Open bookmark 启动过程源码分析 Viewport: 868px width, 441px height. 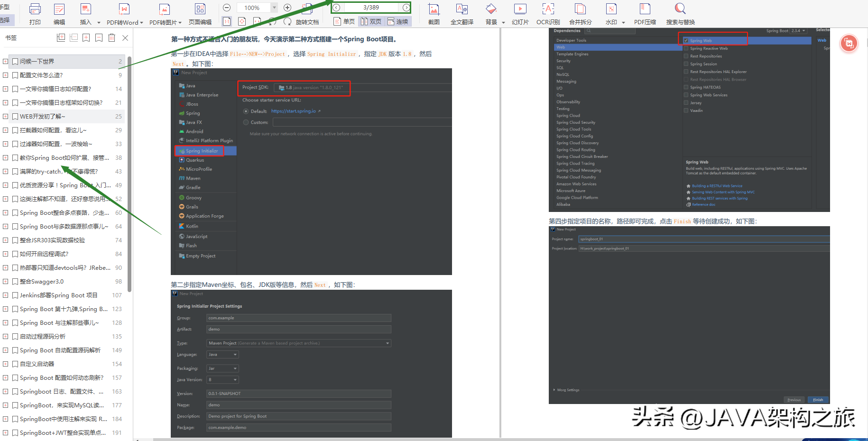pos(43,336)
